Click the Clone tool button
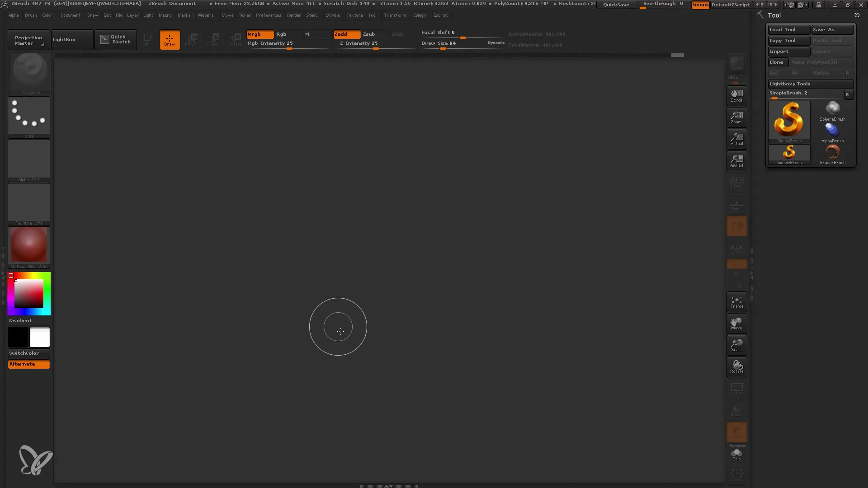 (x=778, y=62)
